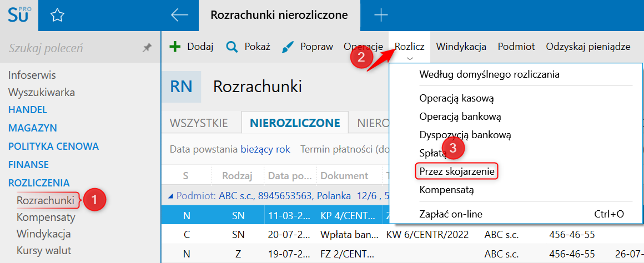The width and height of the screenshot is (644, 263).
Task: Select Przez skojarzenie menu entry
Action: pos(457,171)
